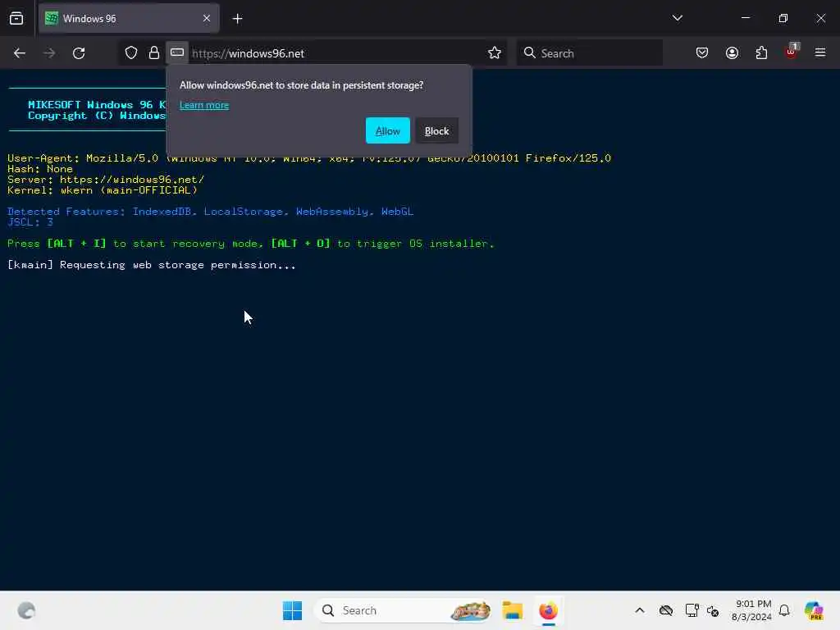Open tracking protection shield icon
This screenshot has height=630, width=840.
point(131,52)
